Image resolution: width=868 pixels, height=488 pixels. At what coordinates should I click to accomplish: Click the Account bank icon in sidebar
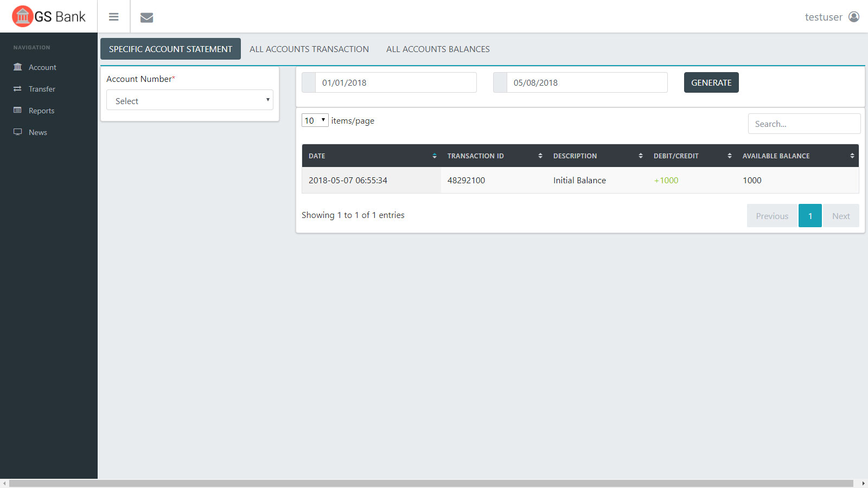pos(18,67)
